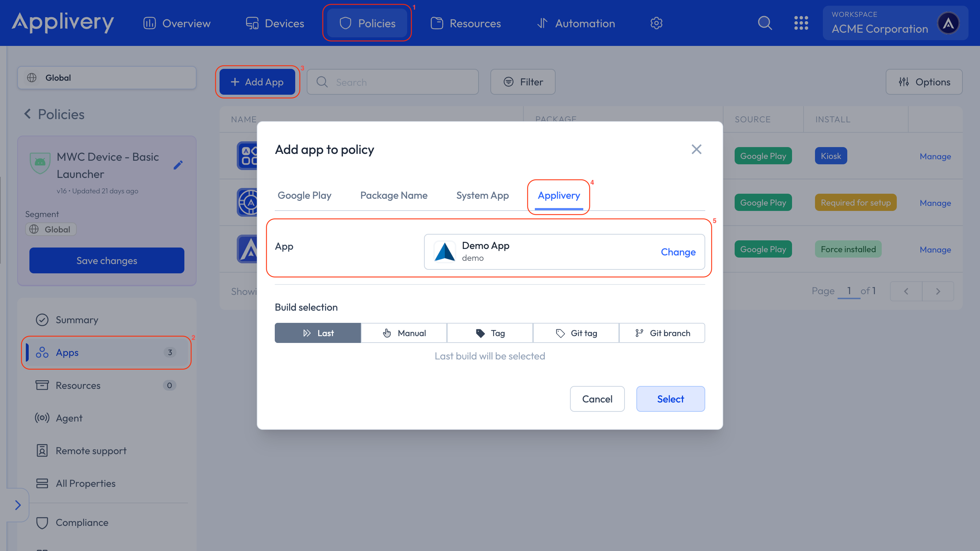The height and width of the screenshot is (551, 980).
Task: Open the Devices section icon
Action: (x=252, y=23)
